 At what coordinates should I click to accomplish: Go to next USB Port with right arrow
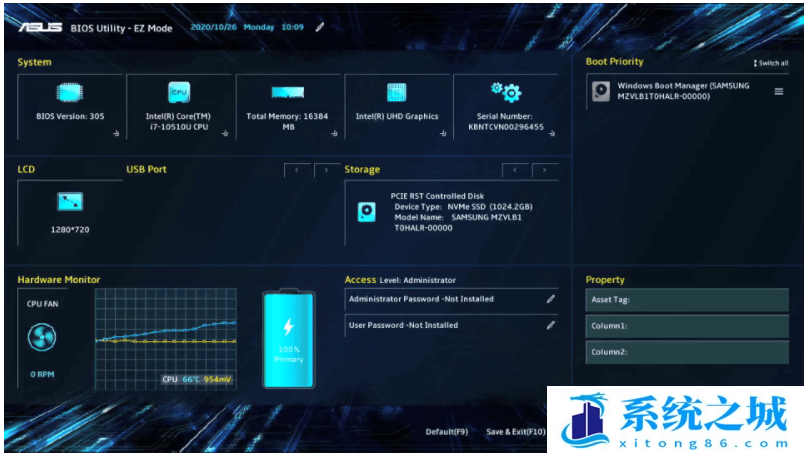click(x=326, y=170)
